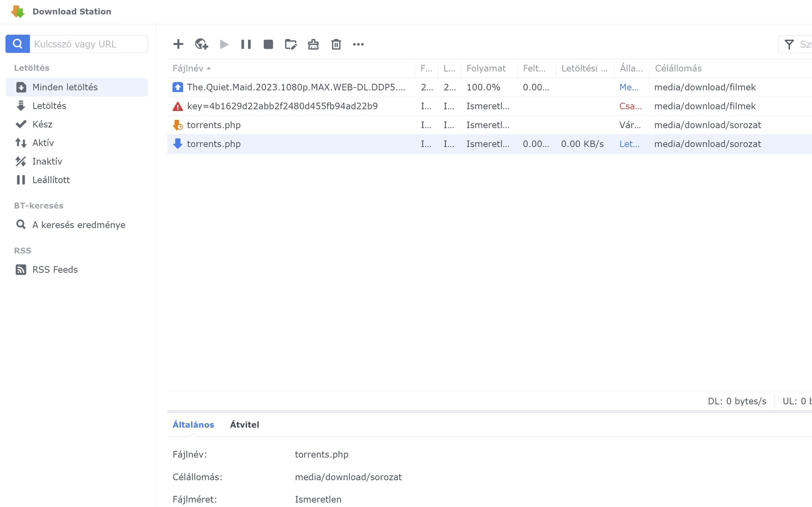Delete the task with the trash icon
Viewport: 812px width, 507px height.
[x=336, y=44]
